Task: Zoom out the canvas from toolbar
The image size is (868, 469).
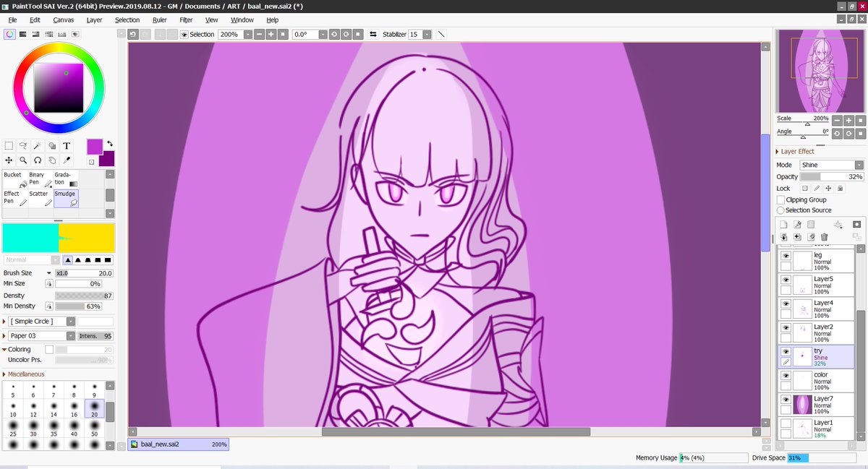Action: pyautogui.click(x=259, y=34)
